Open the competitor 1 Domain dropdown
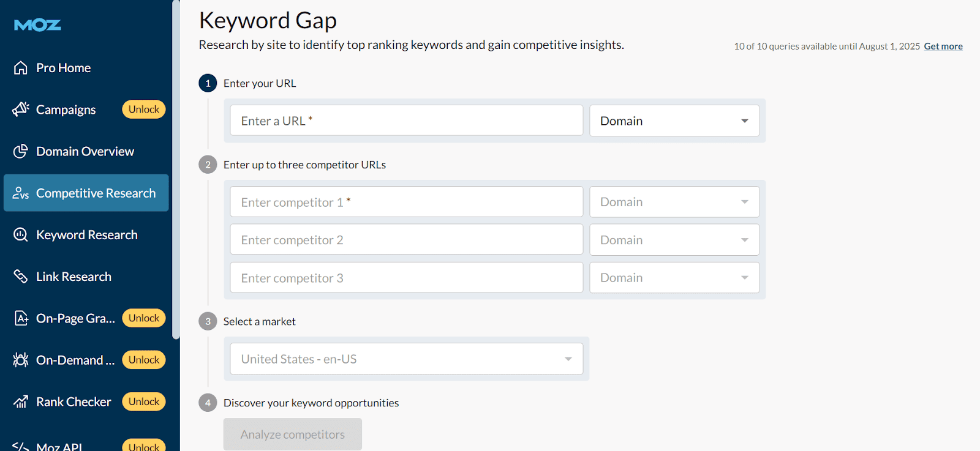The width and height of the screenshot is (980, 451). [x=674, y=202]
